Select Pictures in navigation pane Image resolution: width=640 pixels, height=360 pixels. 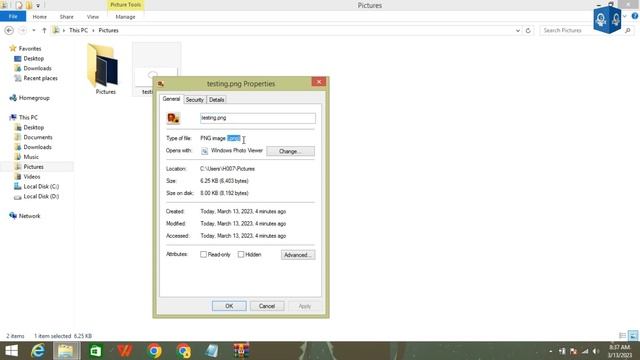click(x=33, y=167)
